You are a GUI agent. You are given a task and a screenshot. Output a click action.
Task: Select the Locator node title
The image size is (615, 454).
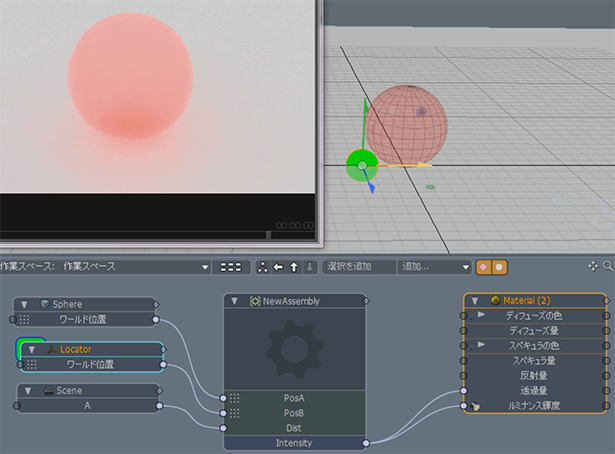(x=75, y=349)
